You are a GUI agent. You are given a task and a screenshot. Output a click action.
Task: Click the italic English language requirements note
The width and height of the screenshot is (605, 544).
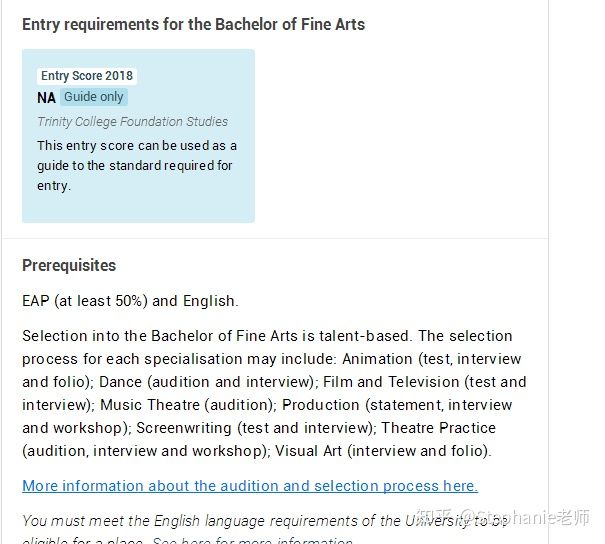[265, 530]
